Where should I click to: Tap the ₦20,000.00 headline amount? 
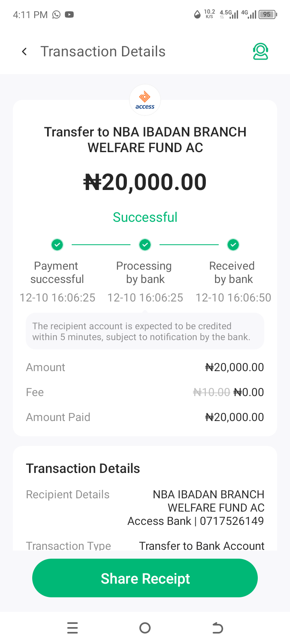pyautogui.click(x=145, y=182)
